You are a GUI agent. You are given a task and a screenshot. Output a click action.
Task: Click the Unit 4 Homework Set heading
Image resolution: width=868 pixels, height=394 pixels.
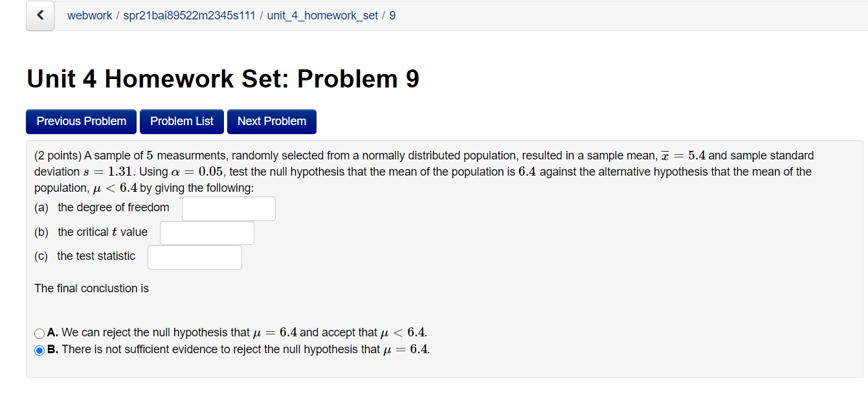coord(222,78)
